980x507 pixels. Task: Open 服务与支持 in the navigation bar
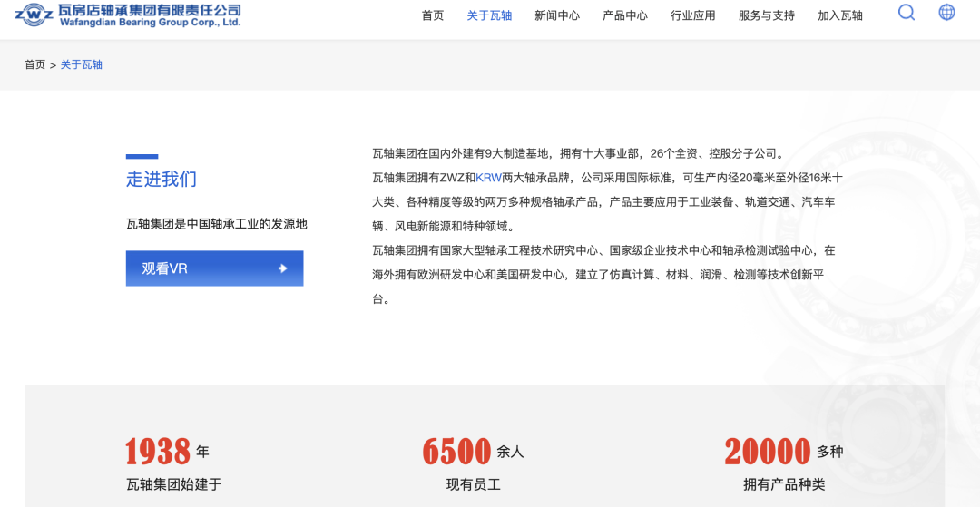(x=767, y=15)
